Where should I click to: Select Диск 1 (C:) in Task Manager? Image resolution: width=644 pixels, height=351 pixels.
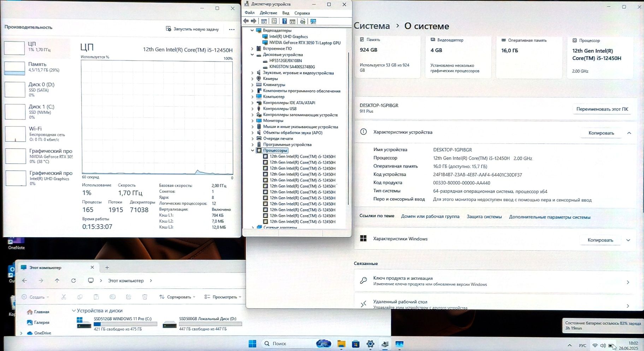[x=37, y=112]
